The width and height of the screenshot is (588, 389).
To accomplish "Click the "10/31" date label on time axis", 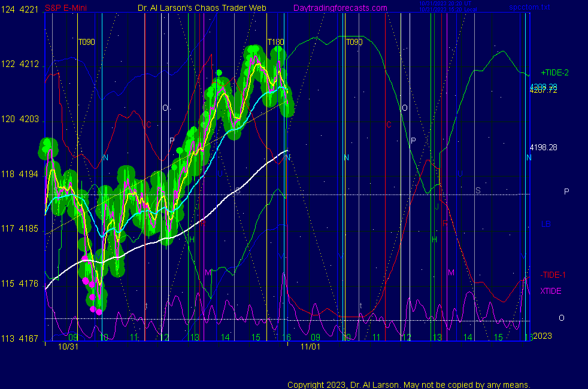I will [x=68, y=347].
